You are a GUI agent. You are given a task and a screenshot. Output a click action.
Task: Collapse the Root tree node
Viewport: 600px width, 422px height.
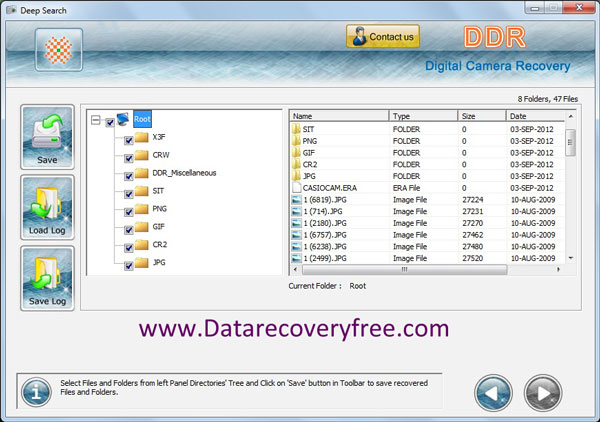pyautogui.click(x=95, y=121)
